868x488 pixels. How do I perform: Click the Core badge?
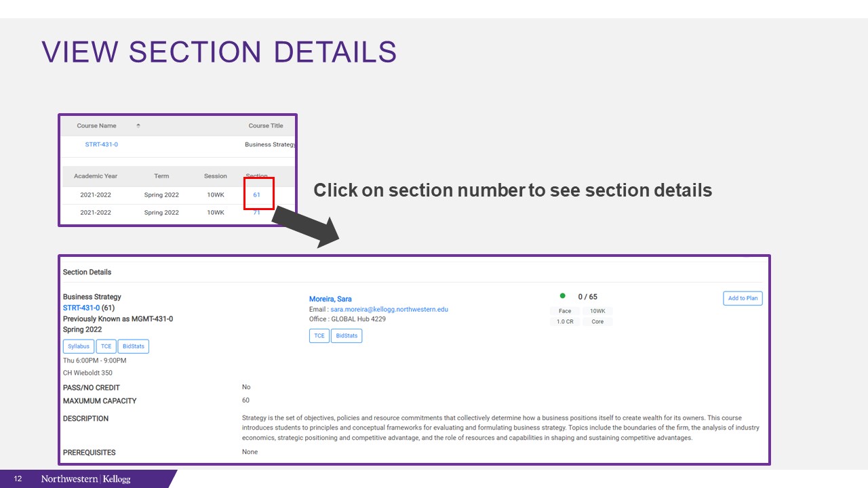[597, 322]
